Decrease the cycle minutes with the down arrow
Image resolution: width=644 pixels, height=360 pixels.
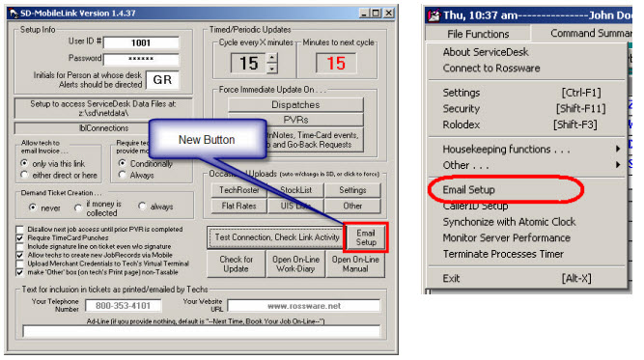[x=272, y=69]
